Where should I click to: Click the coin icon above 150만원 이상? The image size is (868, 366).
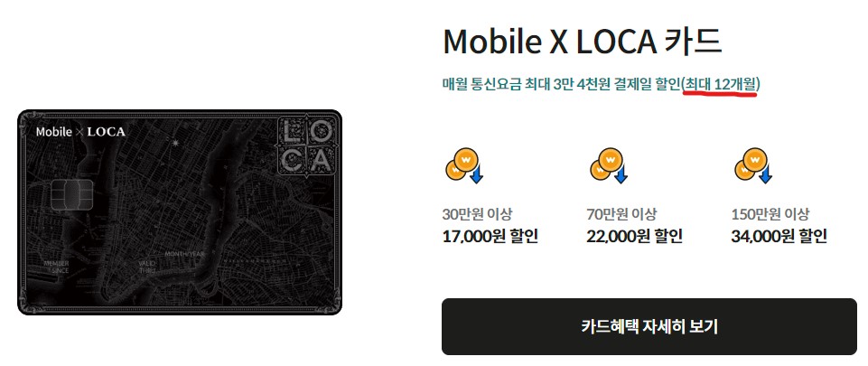coord(753,166)
